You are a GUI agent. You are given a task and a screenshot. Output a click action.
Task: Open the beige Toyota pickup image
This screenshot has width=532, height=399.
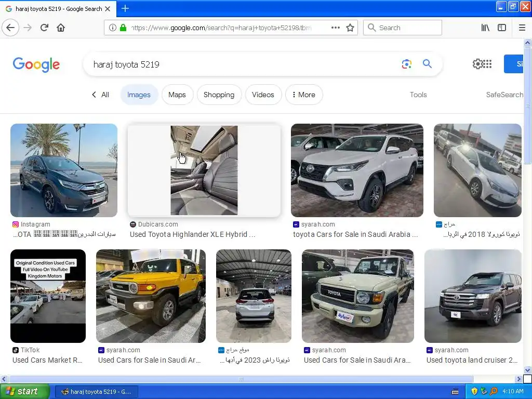[x=357, y=296]
